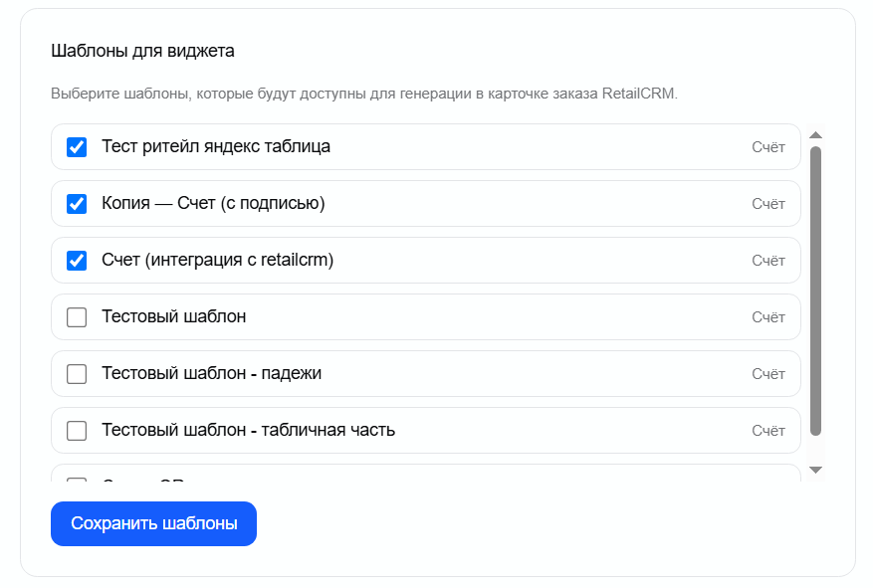The width and height of the screenshot is (873, 588).
Task: Click the 'Шаблоны для виджета' heading
Action: pyautogui.click(x=142, y=51)
